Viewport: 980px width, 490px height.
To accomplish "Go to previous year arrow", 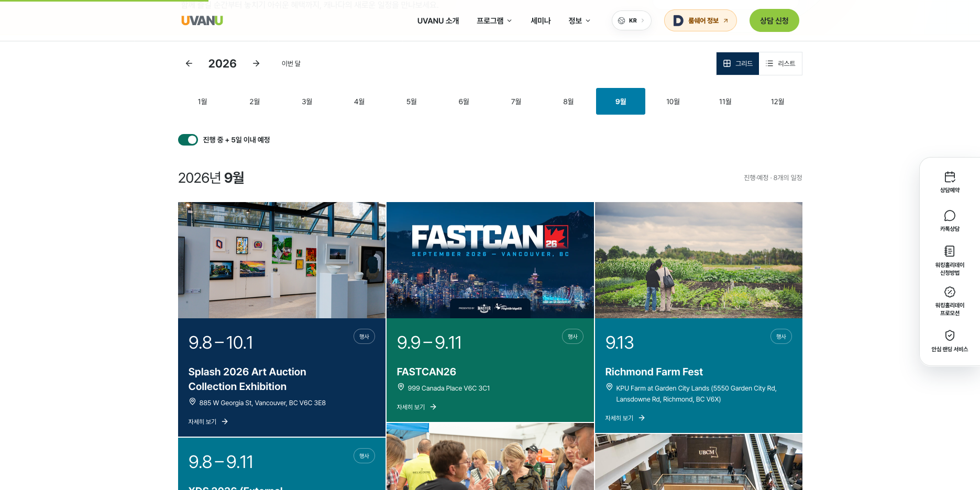I will [x=189, y=63].
